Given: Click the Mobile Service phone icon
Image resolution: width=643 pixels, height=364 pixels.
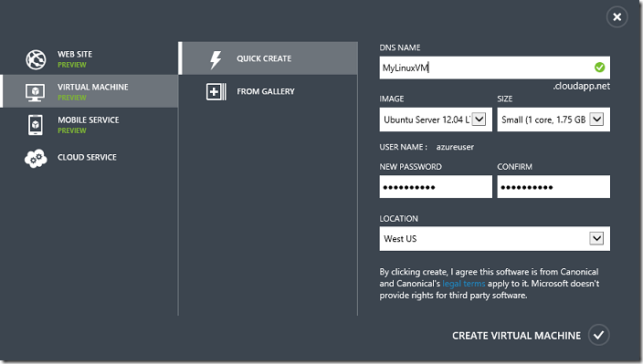Looking at the screenshot, I should click(36, 124).
